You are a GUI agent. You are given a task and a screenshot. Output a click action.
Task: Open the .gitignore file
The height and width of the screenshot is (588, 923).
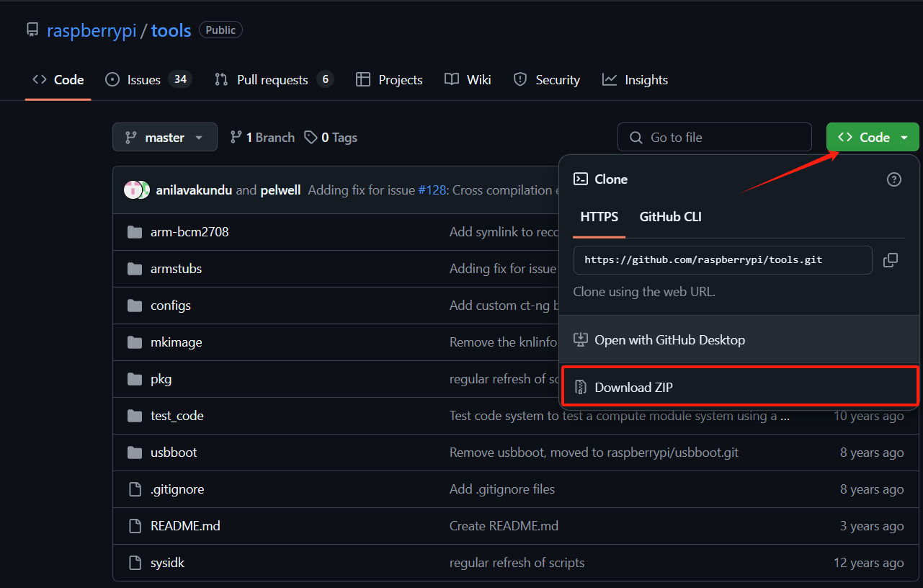[177, 489]
